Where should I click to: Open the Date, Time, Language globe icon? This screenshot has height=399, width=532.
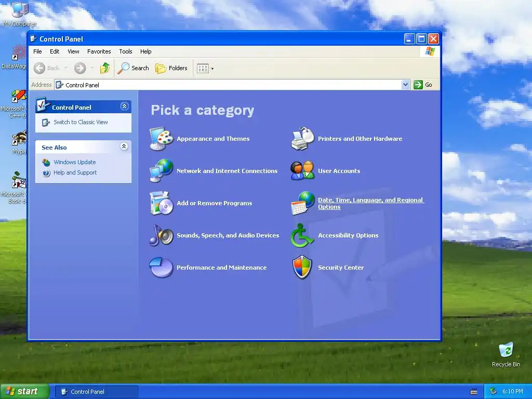[303, 203]
